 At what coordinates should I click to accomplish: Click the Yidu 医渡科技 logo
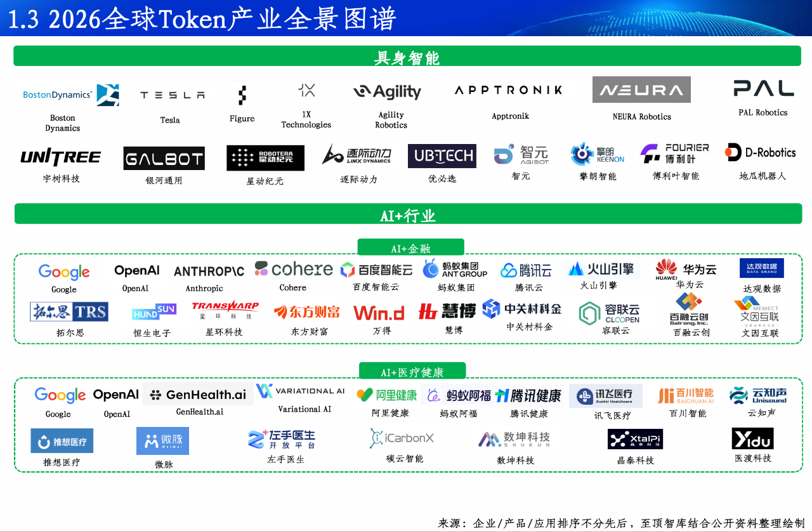752,438
